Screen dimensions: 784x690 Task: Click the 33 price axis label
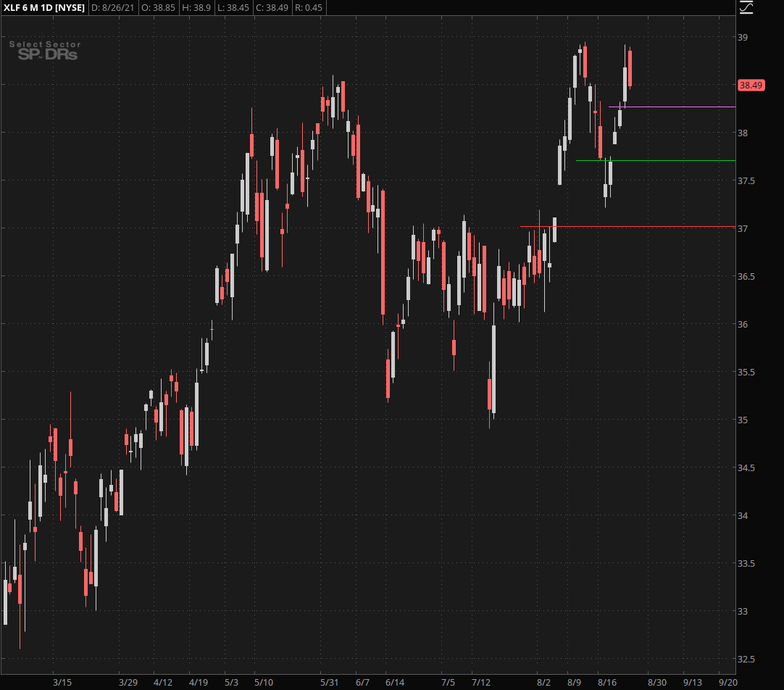[x=743, y=612]
